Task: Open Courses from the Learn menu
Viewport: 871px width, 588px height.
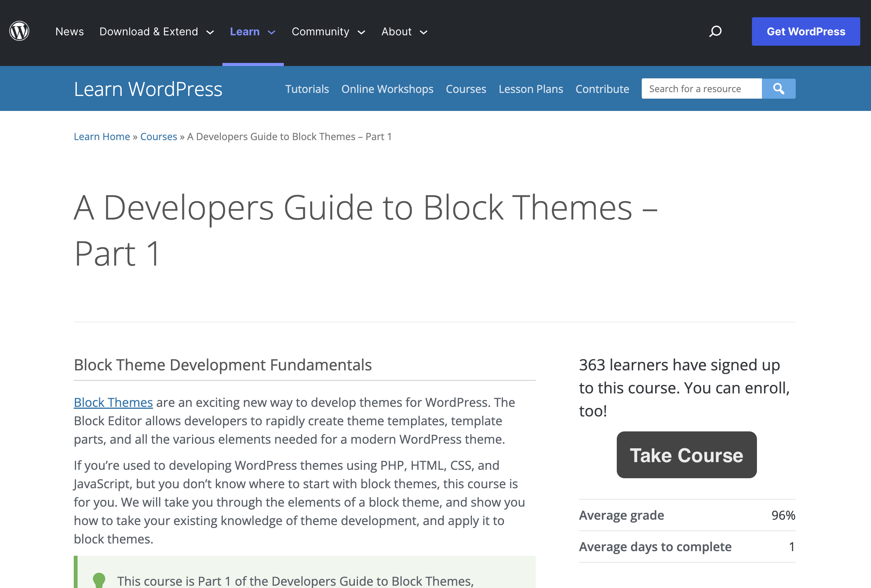Action: pyautogui.click(x=466, y=89)
